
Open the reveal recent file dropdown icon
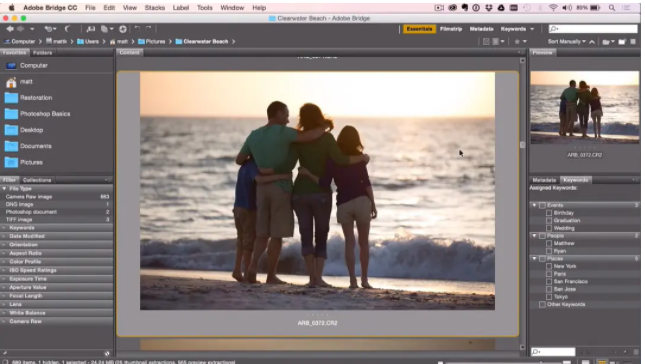(50, 29)
